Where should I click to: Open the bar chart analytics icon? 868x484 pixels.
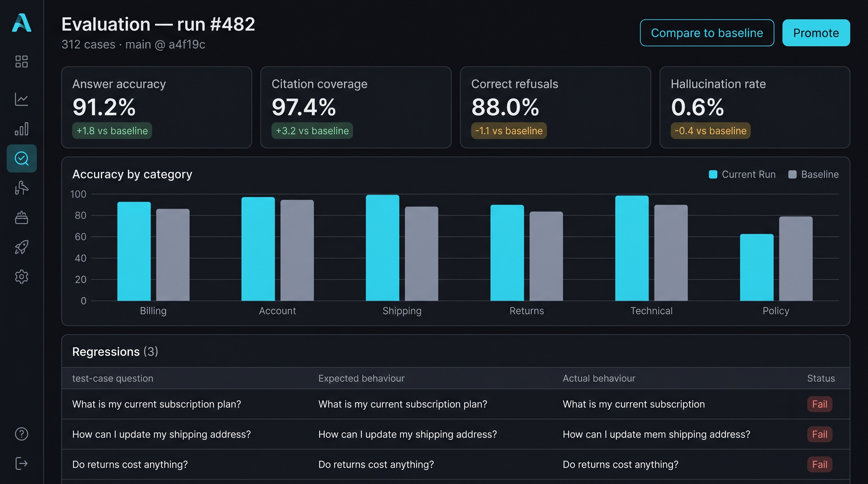click(x=21, y=129)
